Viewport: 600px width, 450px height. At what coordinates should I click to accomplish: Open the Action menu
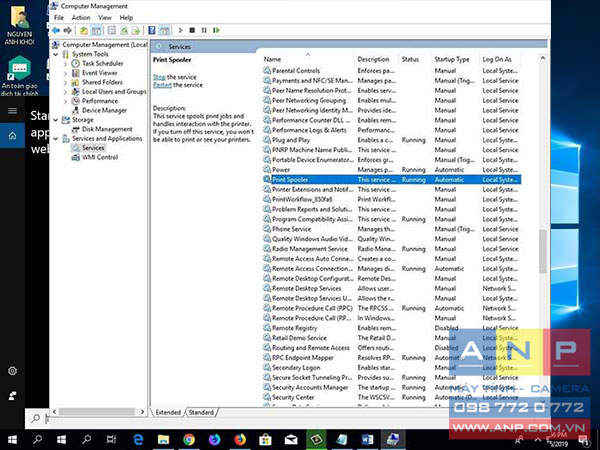click(81, 18)
